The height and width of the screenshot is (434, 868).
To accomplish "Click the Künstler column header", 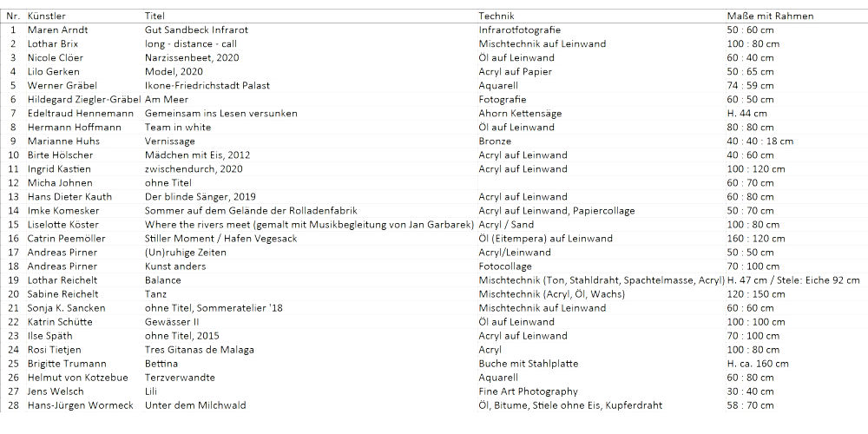I will click(47, 16).
